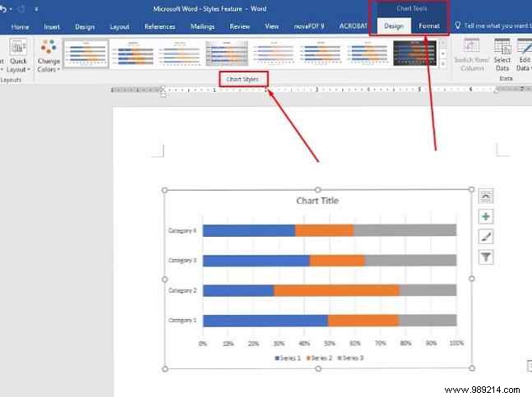Click the orange bar segment of Category 2

click(336, 290)
